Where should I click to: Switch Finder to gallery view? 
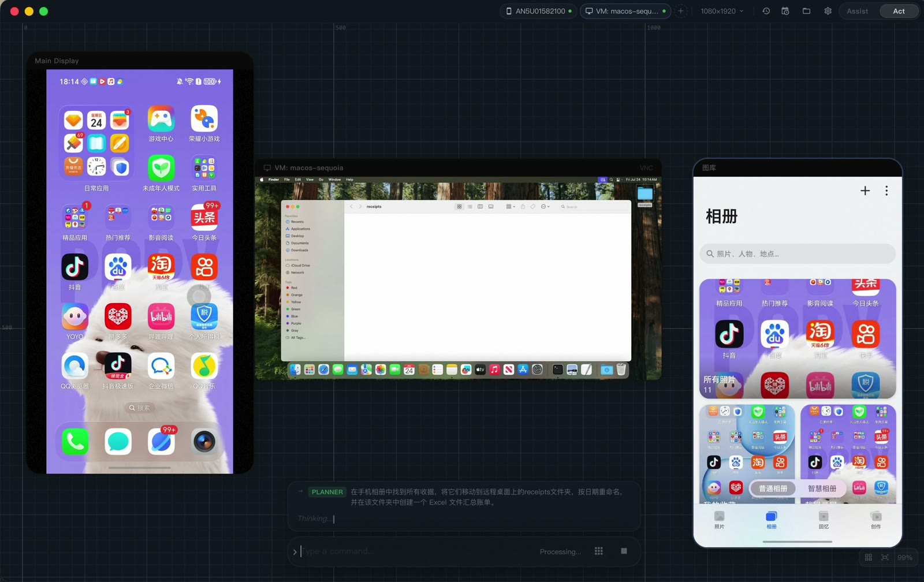click(491, 206)
